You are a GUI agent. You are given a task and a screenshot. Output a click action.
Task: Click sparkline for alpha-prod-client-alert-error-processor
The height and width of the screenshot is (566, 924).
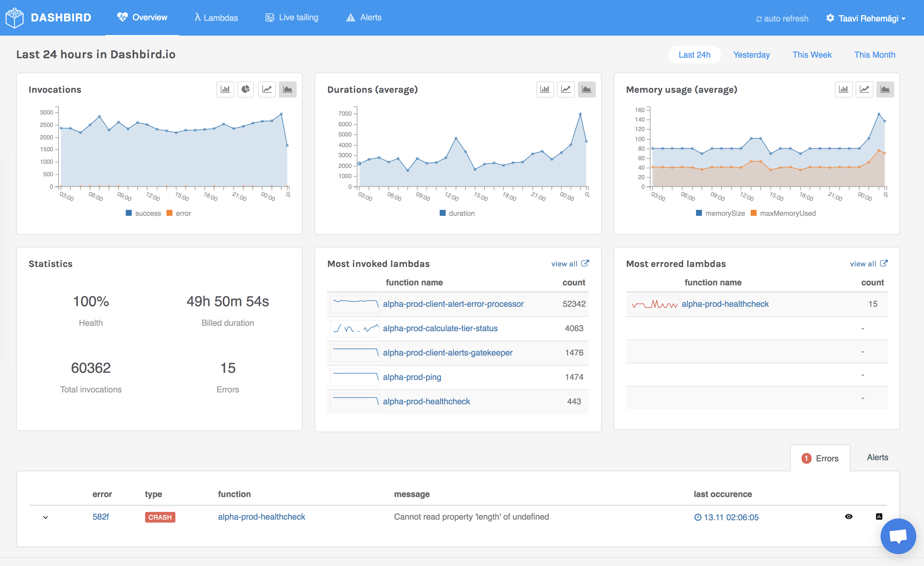(355, 304)
